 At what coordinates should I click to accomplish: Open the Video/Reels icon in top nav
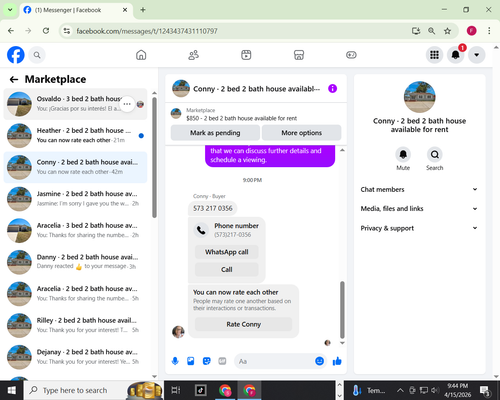point(246,55)
